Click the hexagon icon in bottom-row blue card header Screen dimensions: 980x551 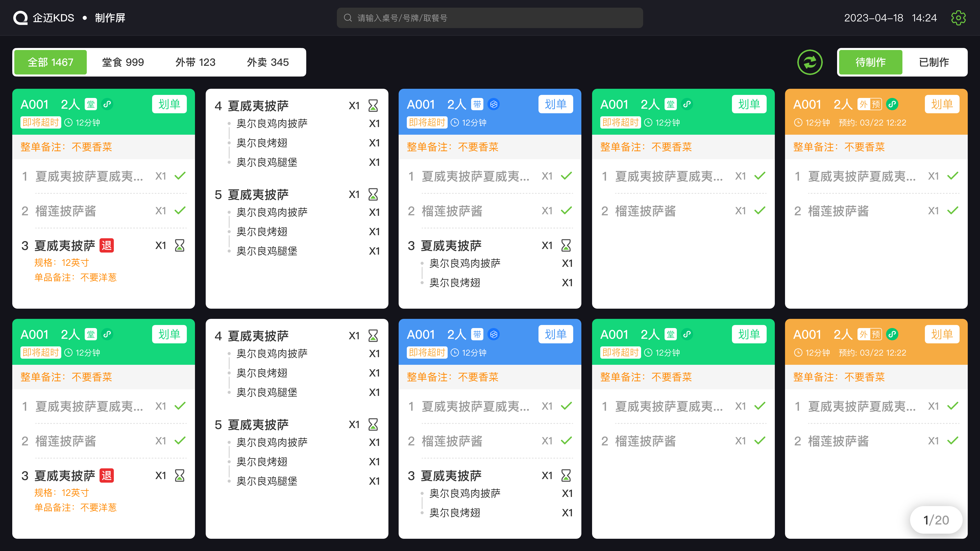494,334
